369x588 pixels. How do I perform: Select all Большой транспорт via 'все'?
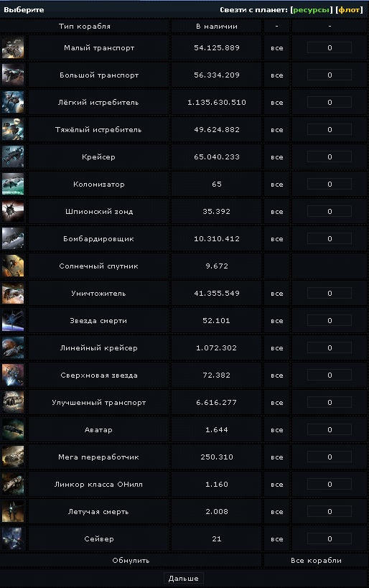click(x=277, y=75)
